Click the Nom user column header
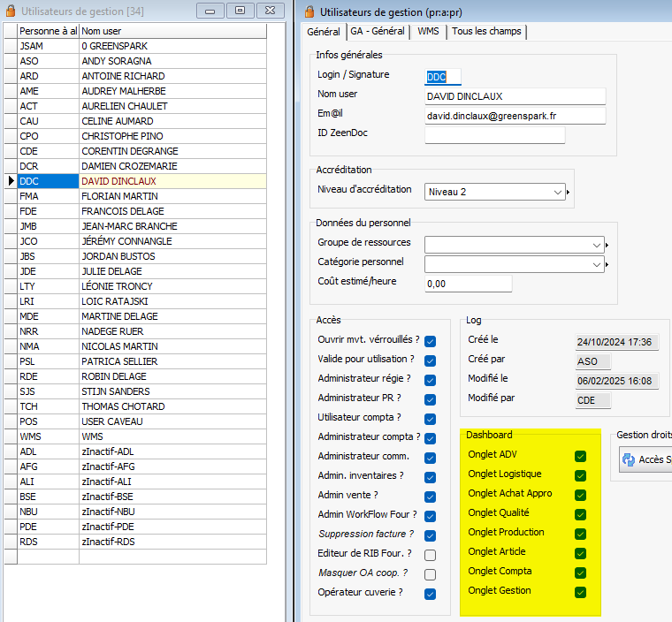Screen dimensions: 672x622 [172, 31]
